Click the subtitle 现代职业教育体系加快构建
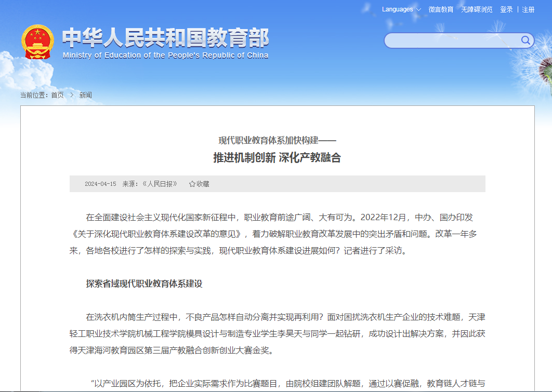The image size is (552, 392). (277, 140)
